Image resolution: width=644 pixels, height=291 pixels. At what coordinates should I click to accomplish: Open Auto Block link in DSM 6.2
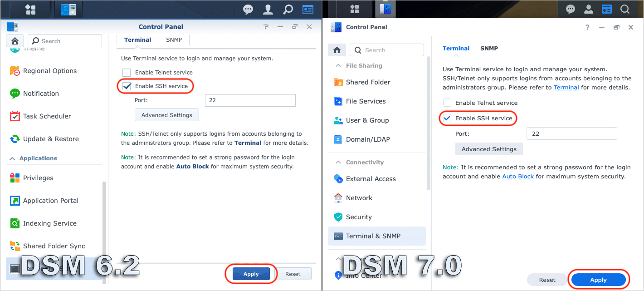point(193,166)
